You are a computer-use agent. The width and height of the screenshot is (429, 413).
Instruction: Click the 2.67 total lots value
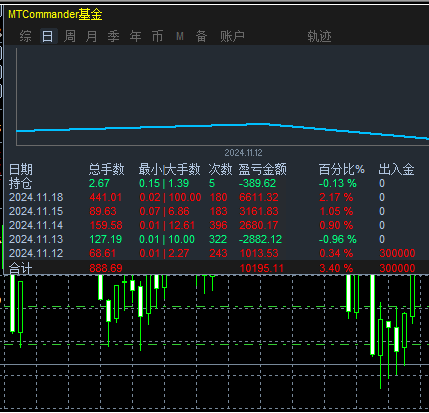[99, 183]
